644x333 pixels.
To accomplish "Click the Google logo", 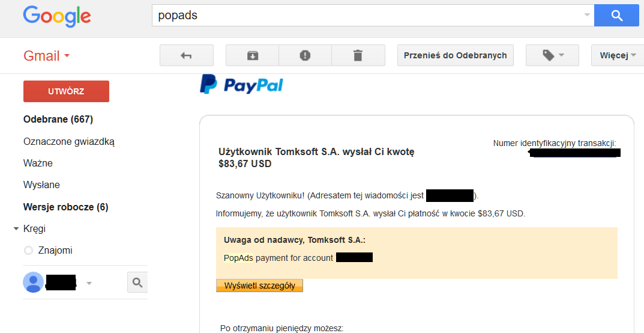I will [57, 16].
